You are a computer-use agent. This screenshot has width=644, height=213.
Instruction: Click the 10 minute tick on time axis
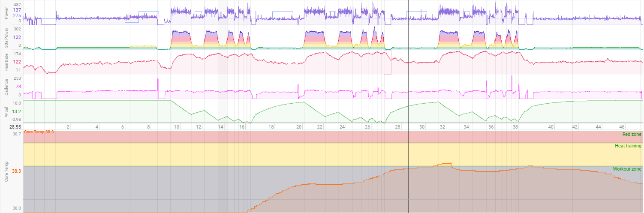point(176,127)
